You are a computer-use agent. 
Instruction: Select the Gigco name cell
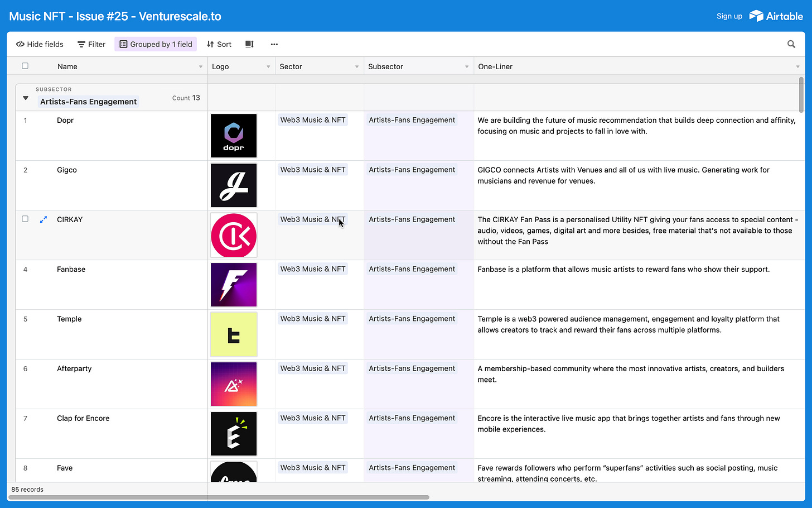coord(112,185)
